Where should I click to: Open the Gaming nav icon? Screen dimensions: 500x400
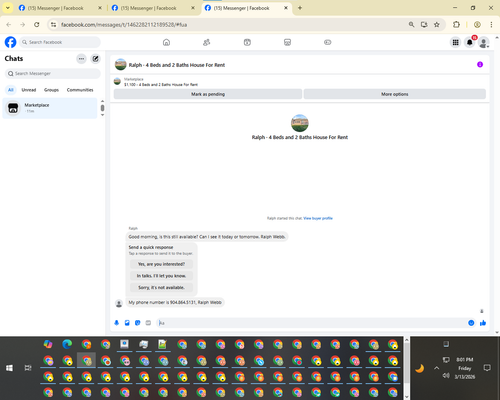pyautogui.click(x=328, y=42)
